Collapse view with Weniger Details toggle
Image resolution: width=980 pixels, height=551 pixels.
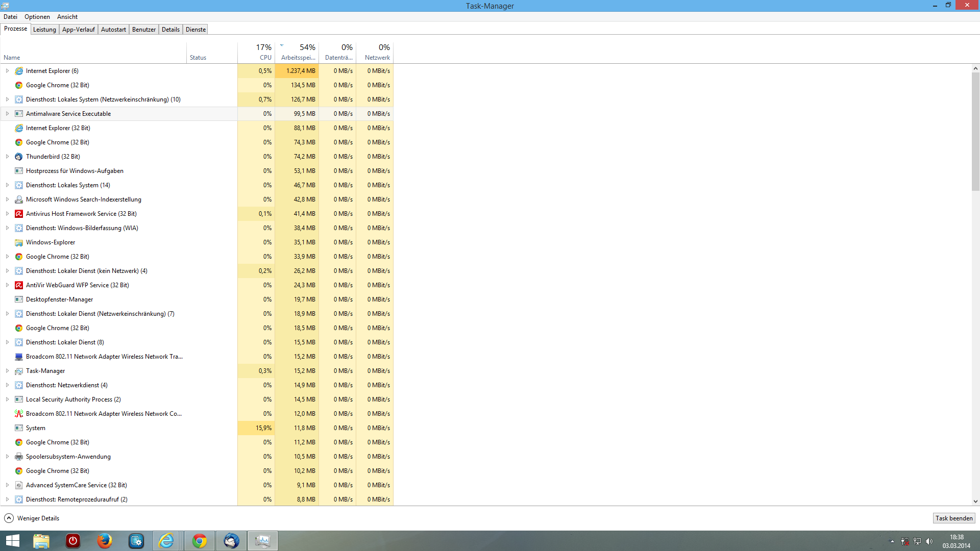coord(32,518)
